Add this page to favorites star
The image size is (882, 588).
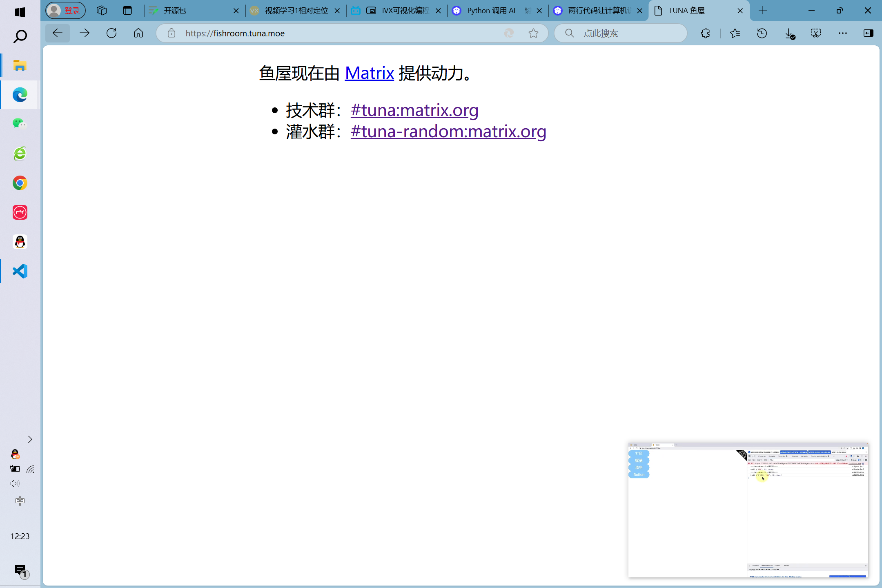point(533,33)
